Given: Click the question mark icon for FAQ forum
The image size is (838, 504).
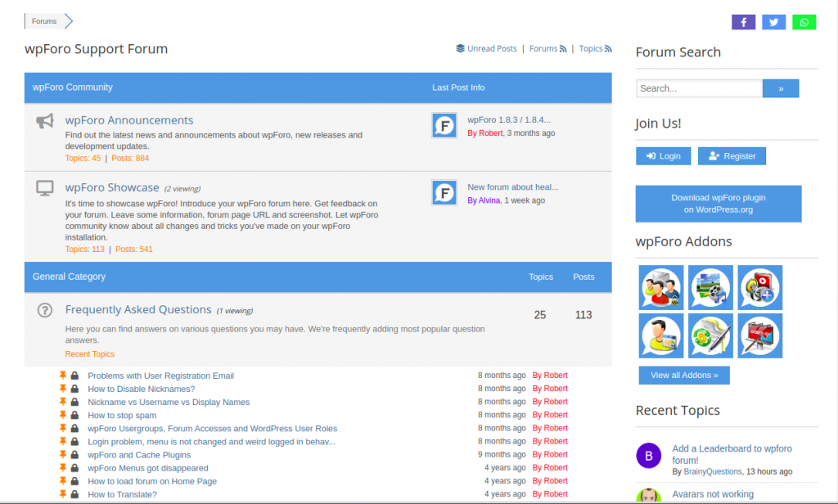Looking at the screenshot, I should click(45, 310).
